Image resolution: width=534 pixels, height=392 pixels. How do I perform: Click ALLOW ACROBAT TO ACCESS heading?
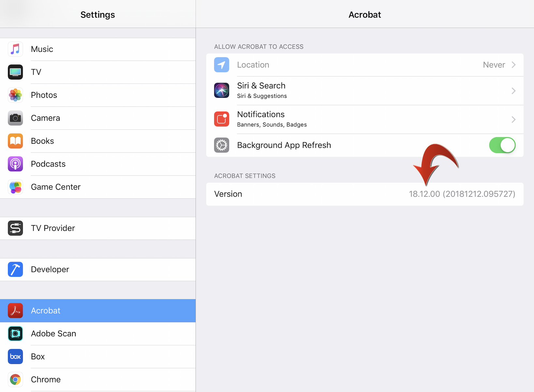[x=259, y=47]
